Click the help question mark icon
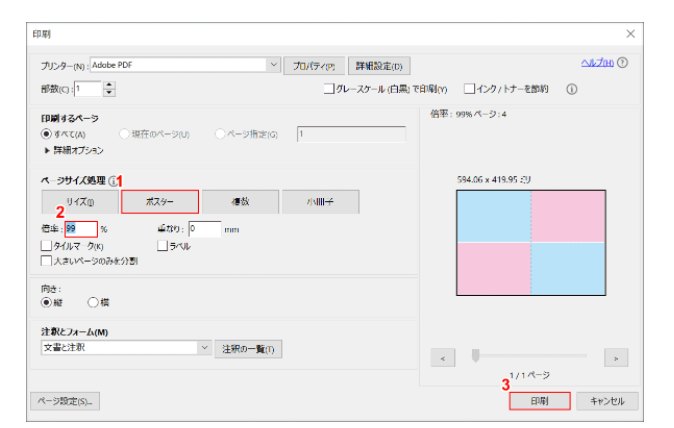Screen dimensions: 674x428 [623, 64]
